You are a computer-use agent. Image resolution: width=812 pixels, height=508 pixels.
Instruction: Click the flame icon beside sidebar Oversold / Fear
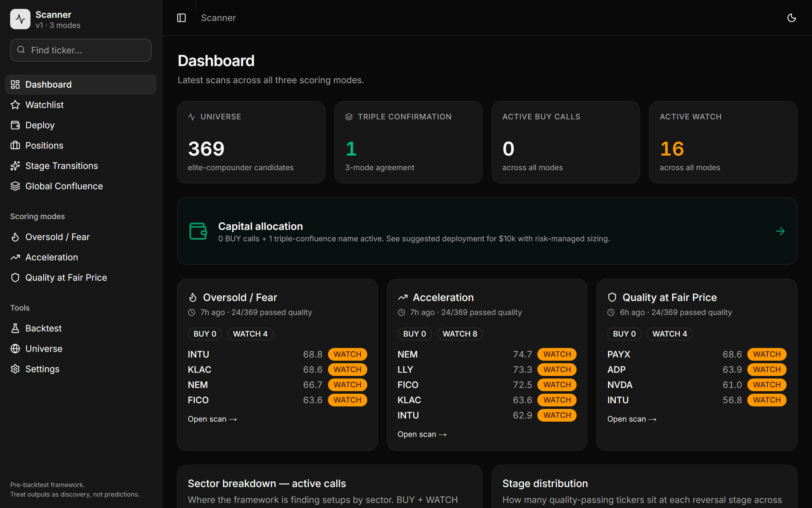[x=15, y=237]
